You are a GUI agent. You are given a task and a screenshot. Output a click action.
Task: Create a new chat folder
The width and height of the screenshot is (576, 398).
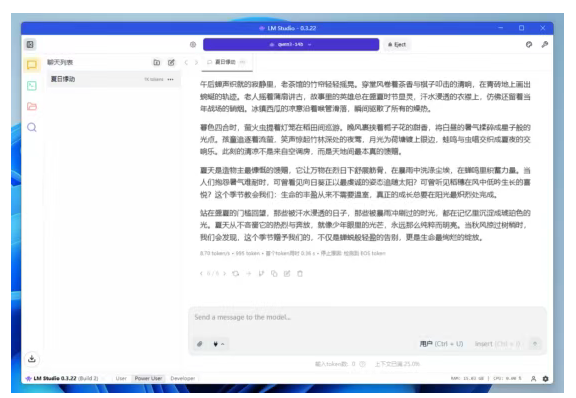pyautogui.click(x=157, y=62)
